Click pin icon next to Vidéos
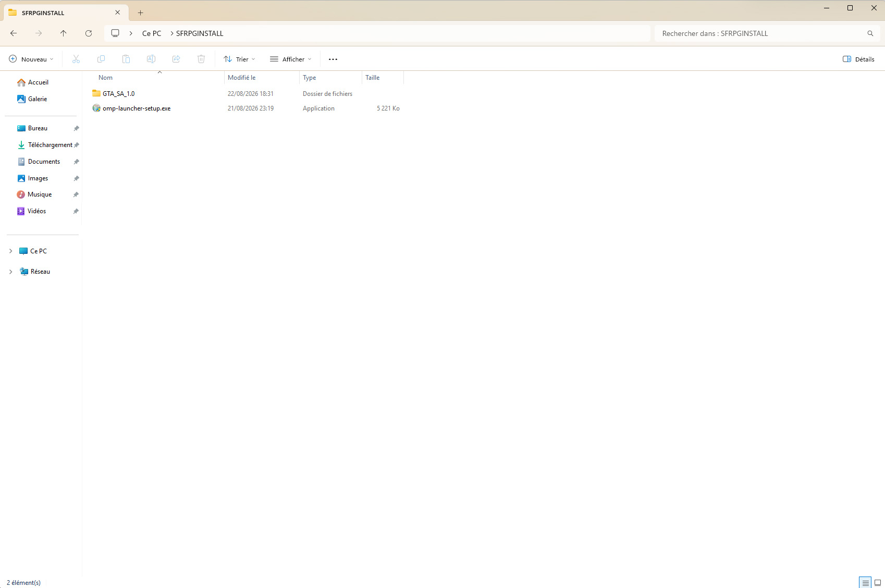The width and height of the screenshot is (885, 588). tap(76, 211)
